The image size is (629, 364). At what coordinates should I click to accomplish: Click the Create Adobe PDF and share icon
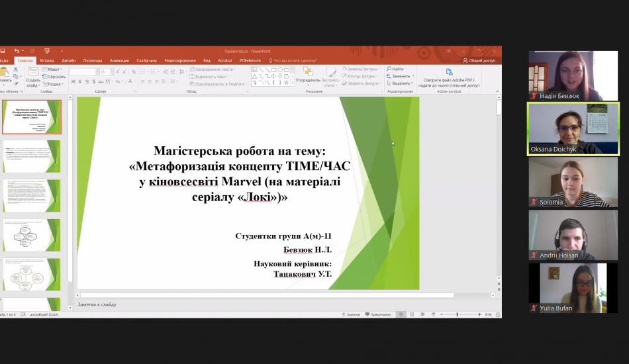pyautogui.click(x=449, y=73)
